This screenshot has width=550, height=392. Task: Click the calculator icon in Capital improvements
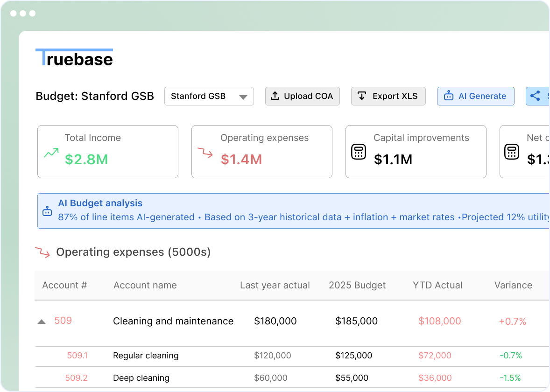click(x=359, y=152)
